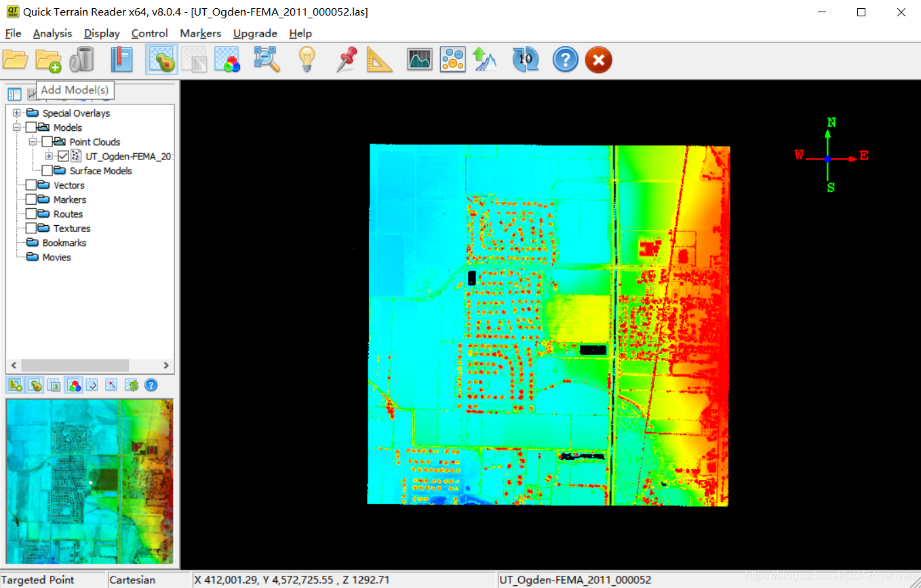This screenshot has height=588, width=921.
Task: Select the Surface Models tree label
Action: click(x=100, y=171)
